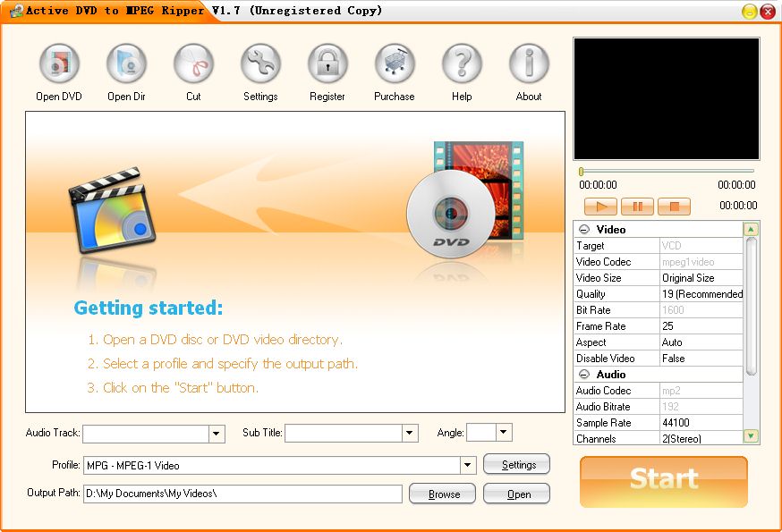Select the Quality value 19 (Recommended
The height and width of the screenshot is (532, 782).
point(701,294)
